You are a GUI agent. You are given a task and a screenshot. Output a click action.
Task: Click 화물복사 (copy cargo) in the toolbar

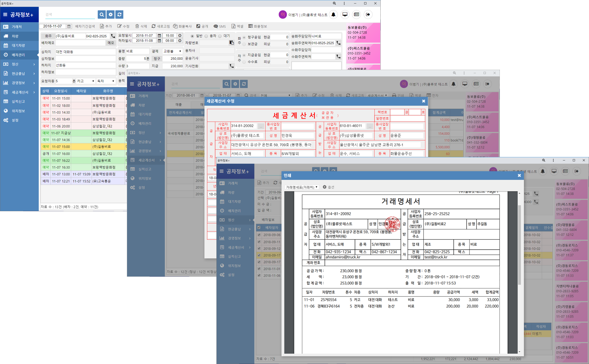click(183, 26)
